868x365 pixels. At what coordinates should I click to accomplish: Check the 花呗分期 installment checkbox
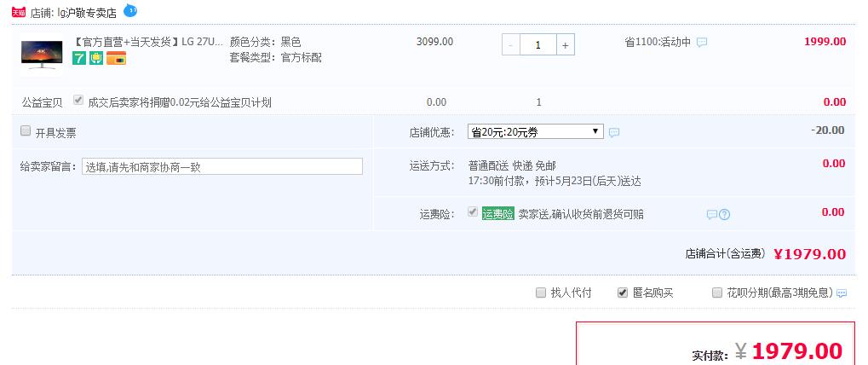(717, 293)
